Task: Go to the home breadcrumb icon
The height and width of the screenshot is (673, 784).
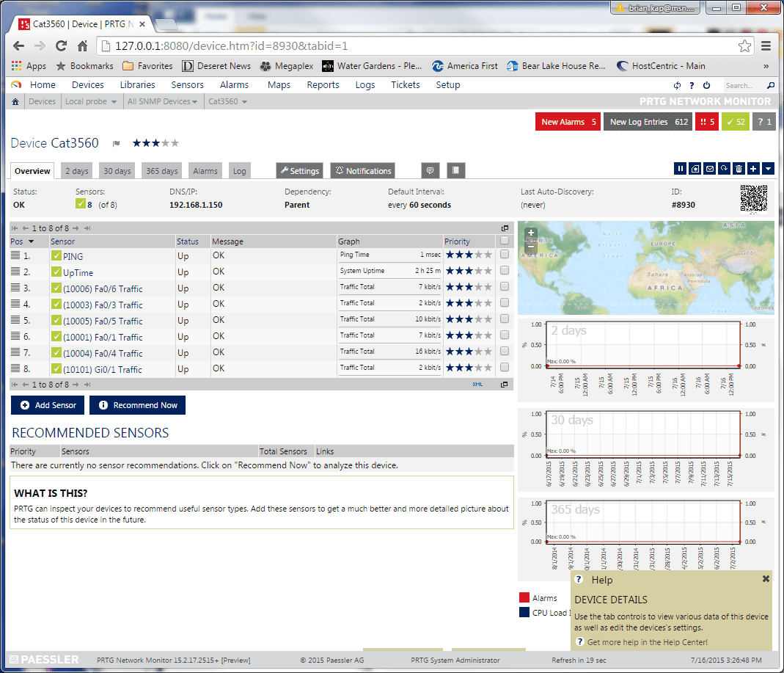Action: coord(15,101)
